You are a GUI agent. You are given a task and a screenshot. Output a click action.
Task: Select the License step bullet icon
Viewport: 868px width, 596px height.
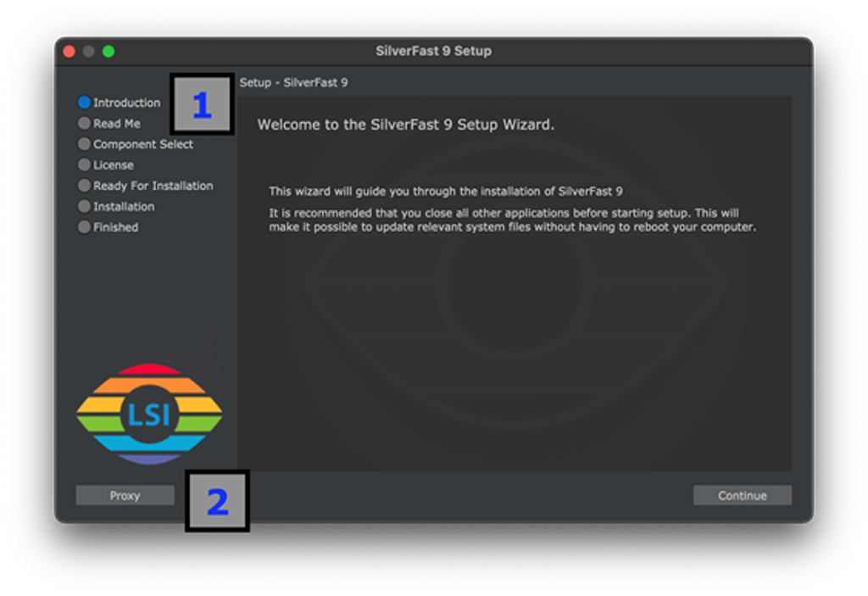84,165
